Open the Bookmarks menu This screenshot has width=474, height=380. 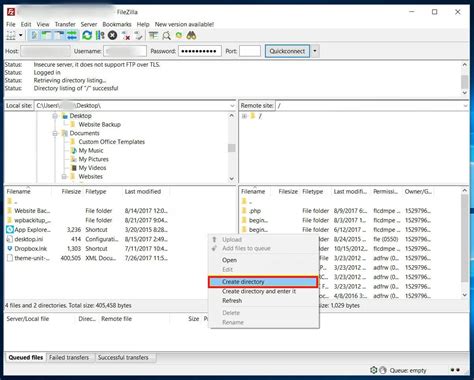click(x=117, y=24)
